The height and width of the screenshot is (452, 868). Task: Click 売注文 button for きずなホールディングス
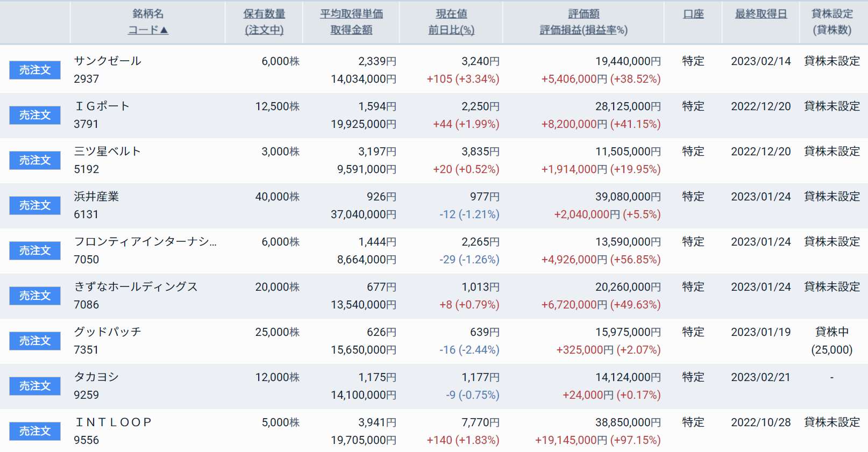(x=35, y=296)
